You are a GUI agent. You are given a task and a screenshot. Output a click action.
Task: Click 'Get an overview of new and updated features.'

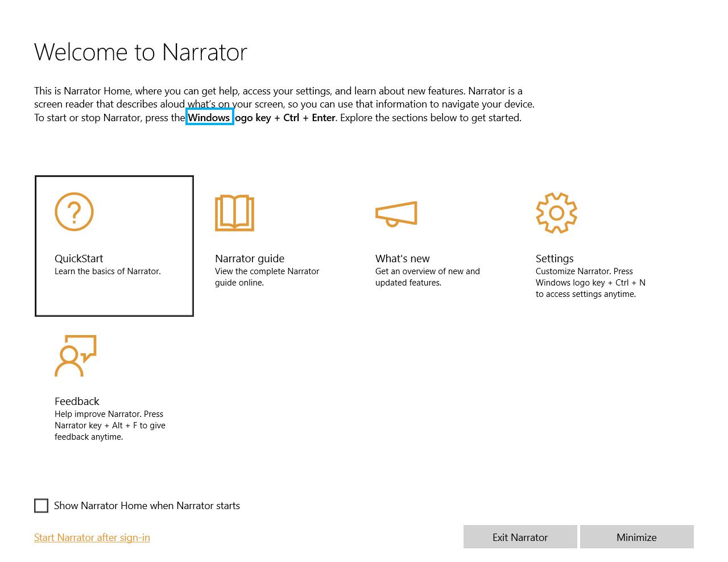pos(428,277)
